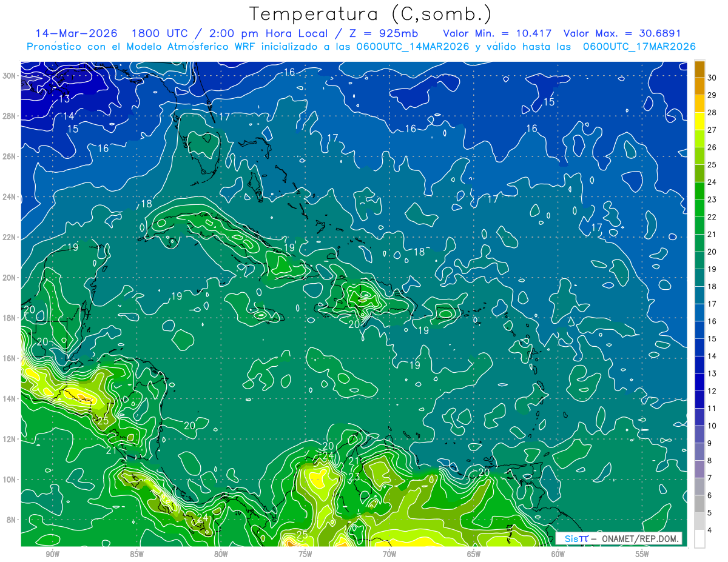Click the "80W" longitude axis label
This screenshot has height=562, width=728.
click(221, 554)
